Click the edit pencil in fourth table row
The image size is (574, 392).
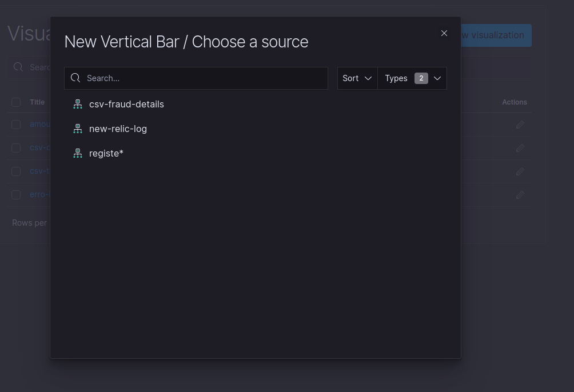(x=520, y=195)
